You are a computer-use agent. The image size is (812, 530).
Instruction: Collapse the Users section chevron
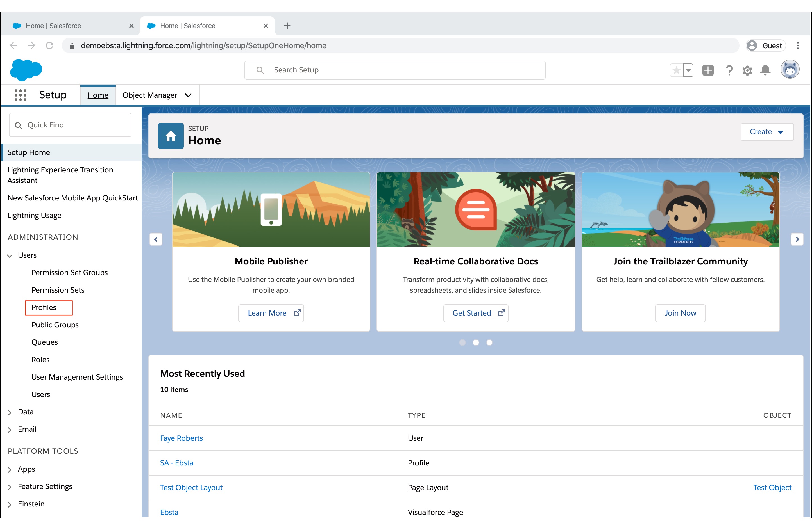(x=10, y=256)
